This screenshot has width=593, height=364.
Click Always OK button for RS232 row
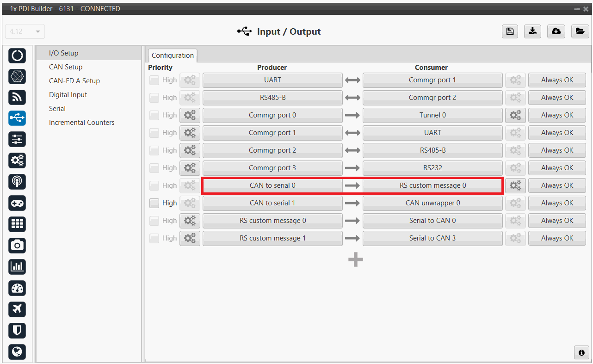point(557,168)
